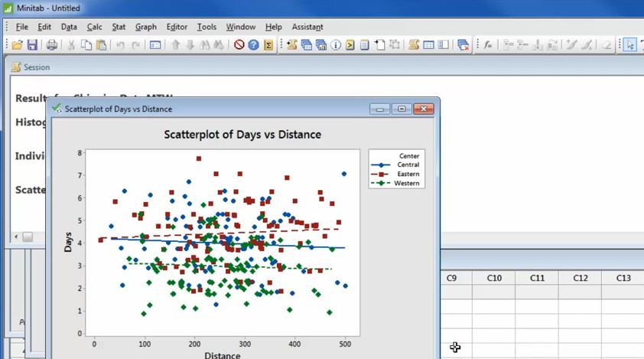The height and width of the screenshot is (359, 644).
Task: Close the Scatterplot of Days vs Distance window
Action: (424, 109)
